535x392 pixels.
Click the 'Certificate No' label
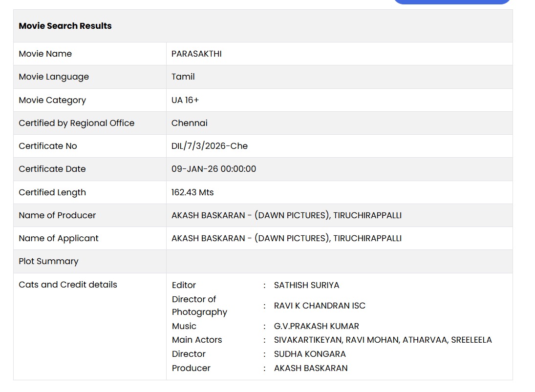[48, 146]
